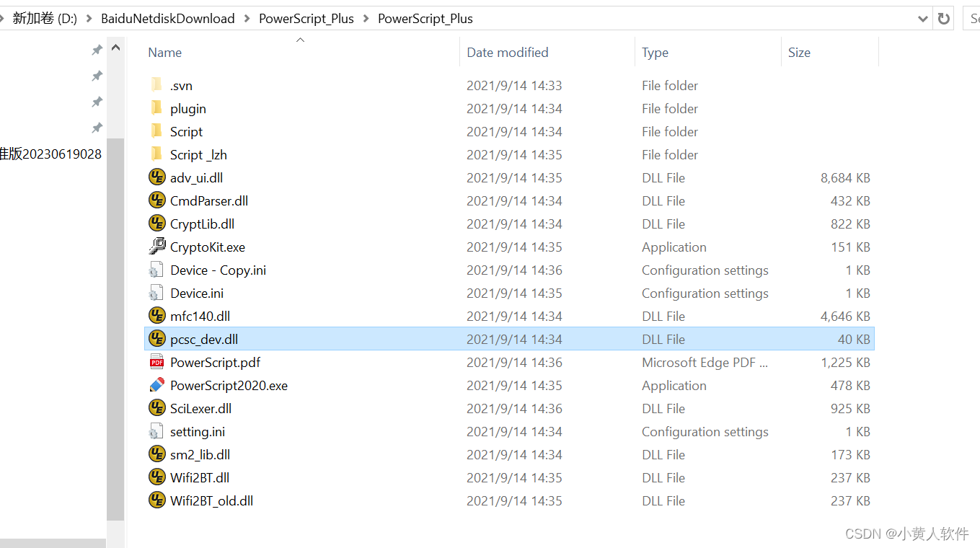The width and height of the screenshot is (980, 548).
Task: Click the PowerScript.pdf PDF icon
Action: click(156, 362)
